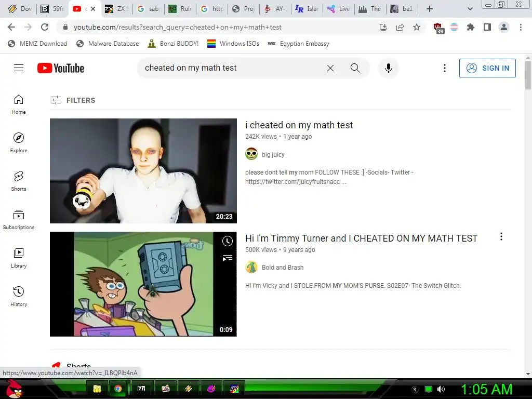The height and width of the screenshot is (399, 532).
Task: Click the SIGN IN button
Action: pos(487,68)
